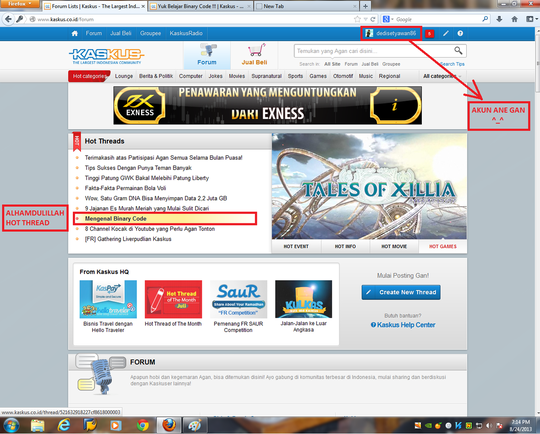Open the HOT GAMES tab

pos(443,247)
